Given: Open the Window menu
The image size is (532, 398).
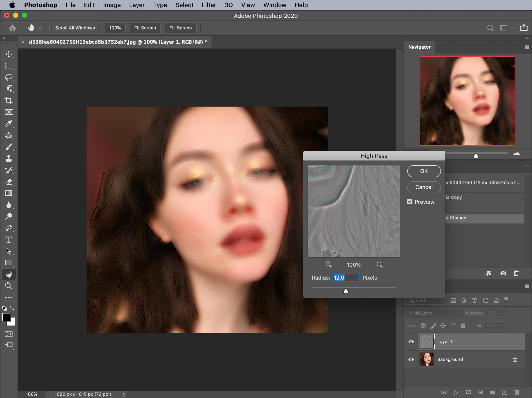Looking at the screenshot, I should tap(275, 5).
